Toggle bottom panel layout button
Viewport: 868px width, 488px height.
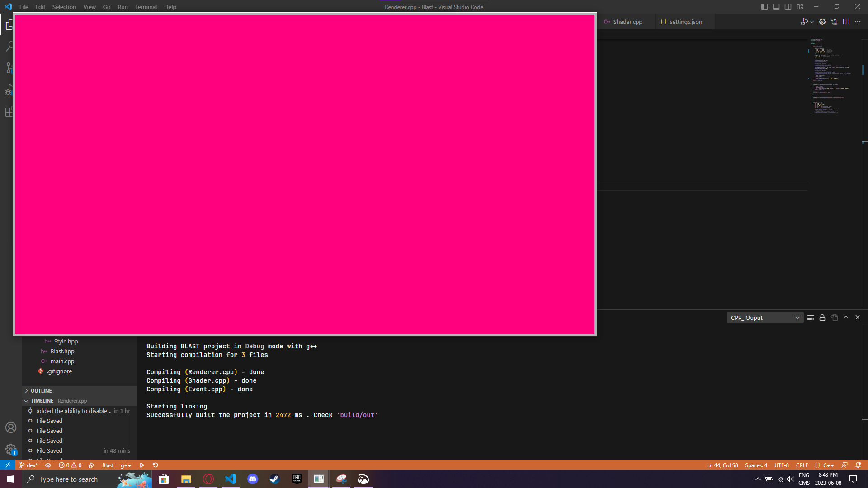tap(776, 7)
